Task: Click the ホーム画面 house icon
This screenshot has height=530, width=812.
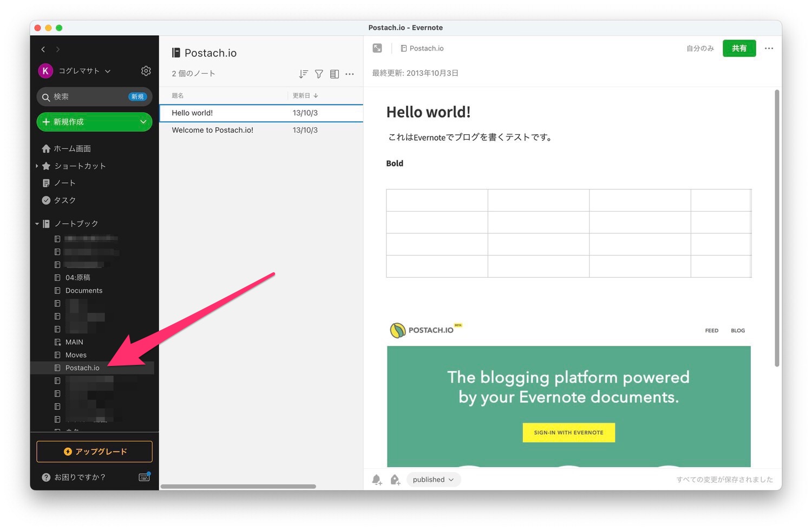Action: 46,148
